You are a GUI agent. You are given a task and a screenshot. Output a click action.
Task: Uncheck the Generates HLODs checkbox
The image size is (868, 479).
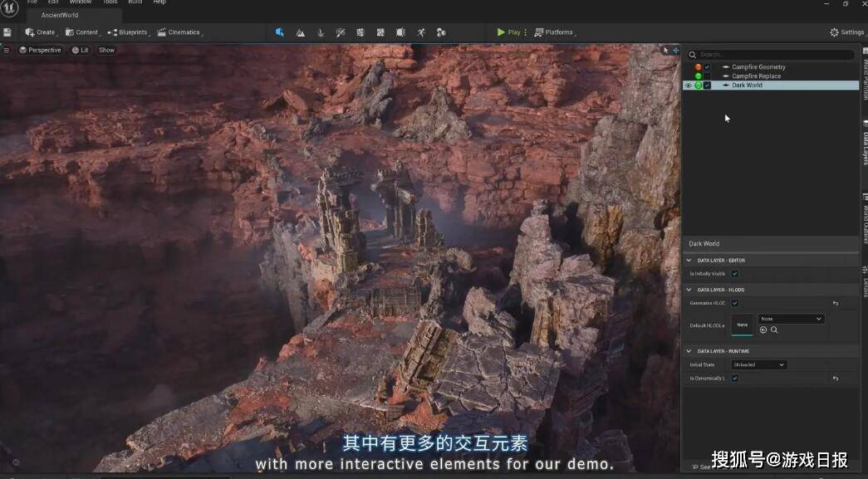[734, 303]
